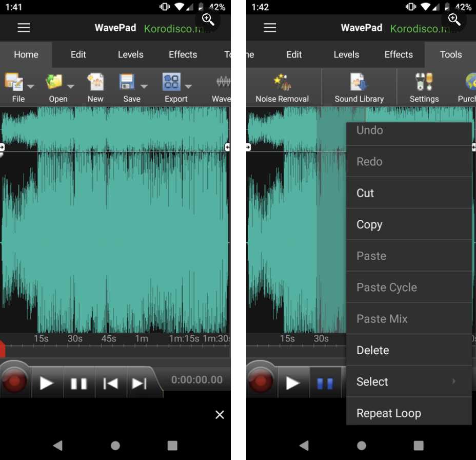Start recording in right screen
476x460 pixels.
pyautogui.click(x=260, y=380)
